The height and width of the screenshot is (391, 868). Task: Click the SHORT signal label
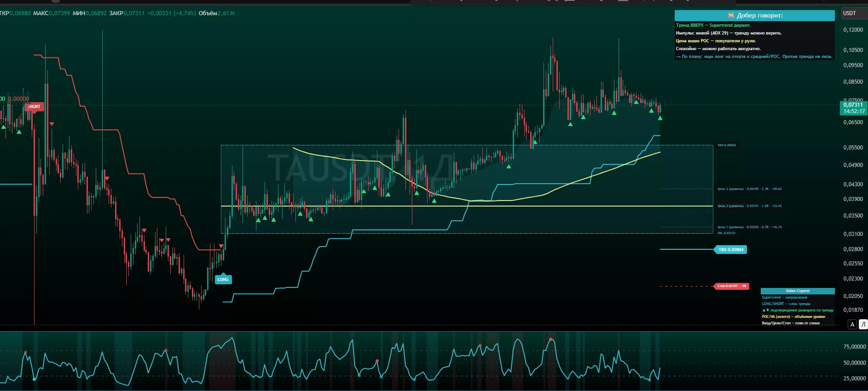click(35, 107)
